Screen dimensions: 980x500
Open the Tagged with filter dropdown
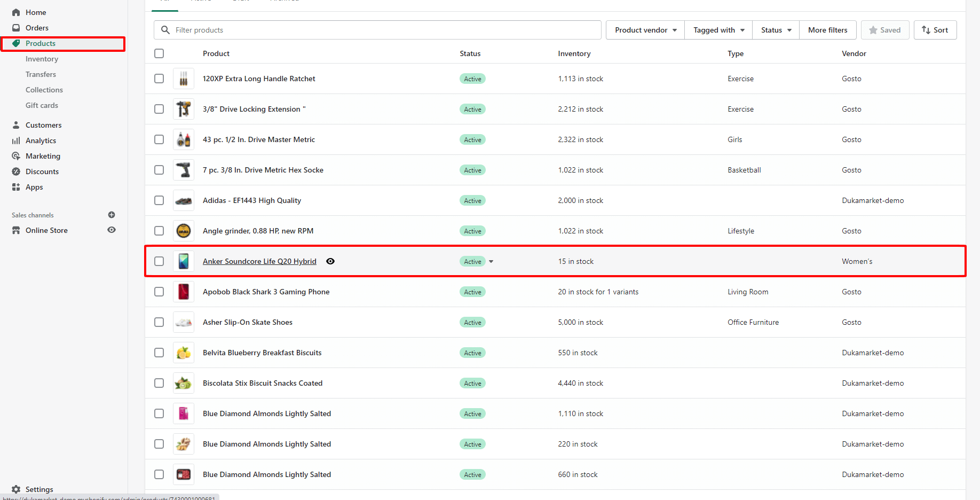click(718, 30)
